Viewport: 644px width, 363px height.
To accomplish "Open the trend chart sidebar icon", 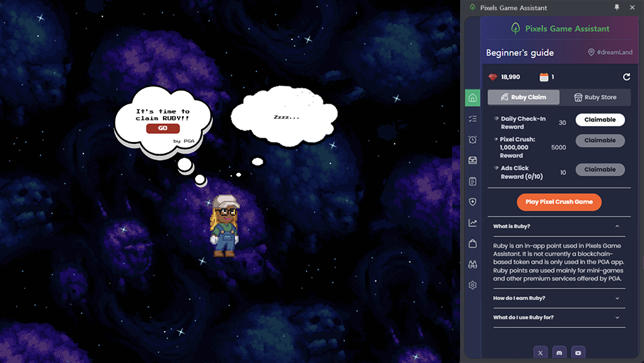I will (x=473, y=223).
